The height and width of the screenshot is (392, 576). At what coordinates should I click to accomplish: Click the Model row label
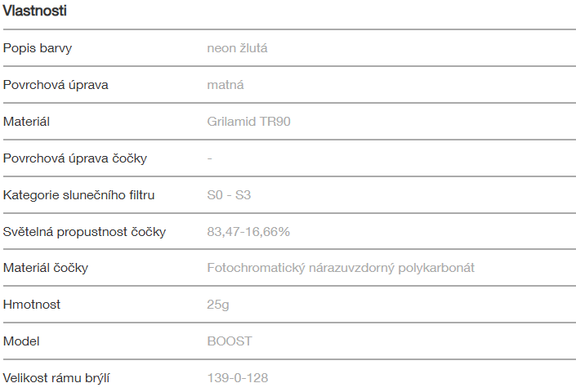[x=21, y=341]
